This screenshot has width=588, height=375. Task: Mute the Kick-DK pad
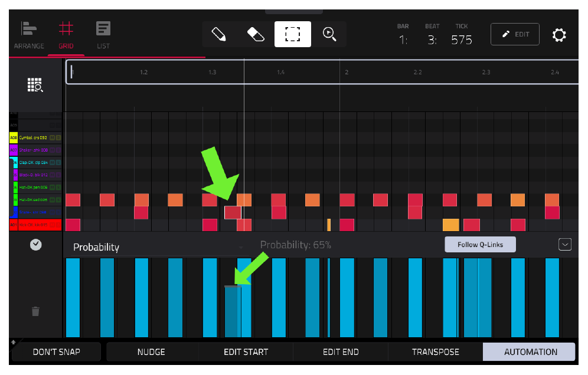(x=53, y=225)
